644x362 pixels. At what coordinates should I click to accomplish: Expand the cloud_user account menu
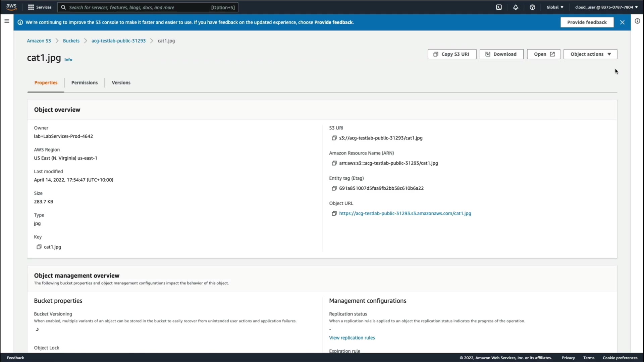click(x=606, y=7)
